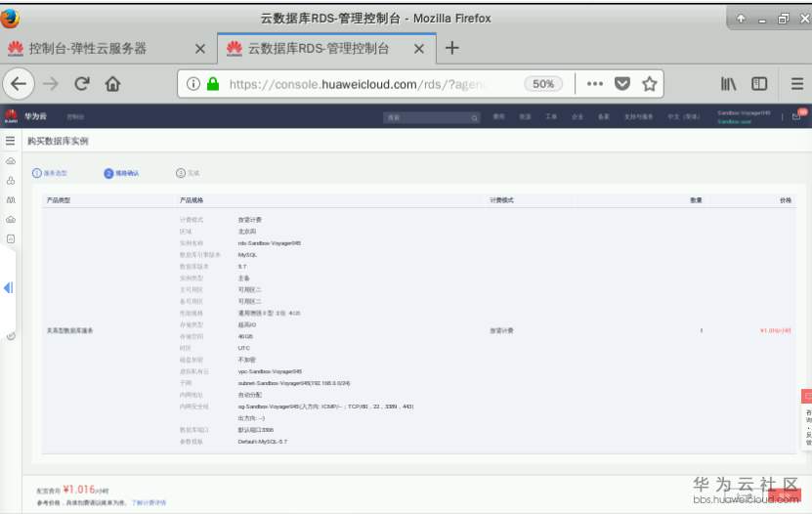Click the red feedback tab on right edge
Viewport: 812px width, 514px height.
(807, 396)
